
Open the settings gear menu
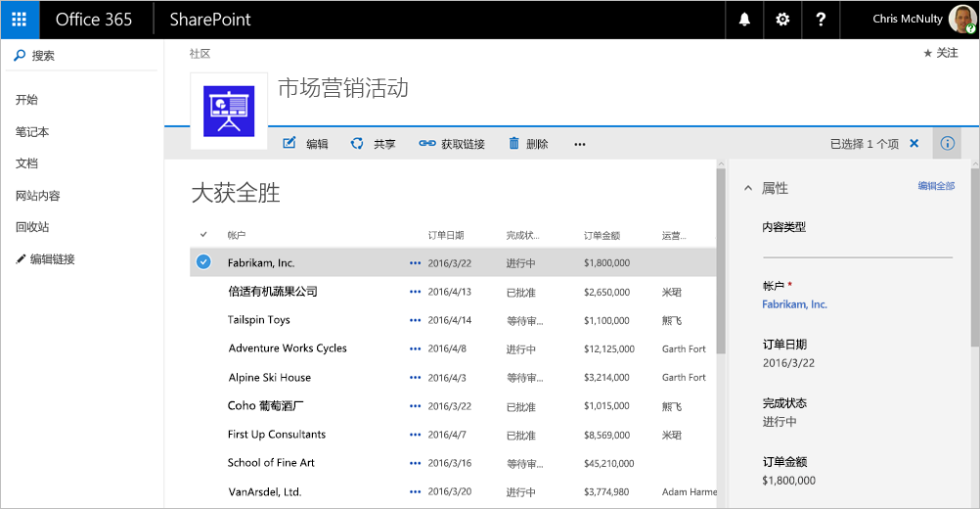(782, 20)
